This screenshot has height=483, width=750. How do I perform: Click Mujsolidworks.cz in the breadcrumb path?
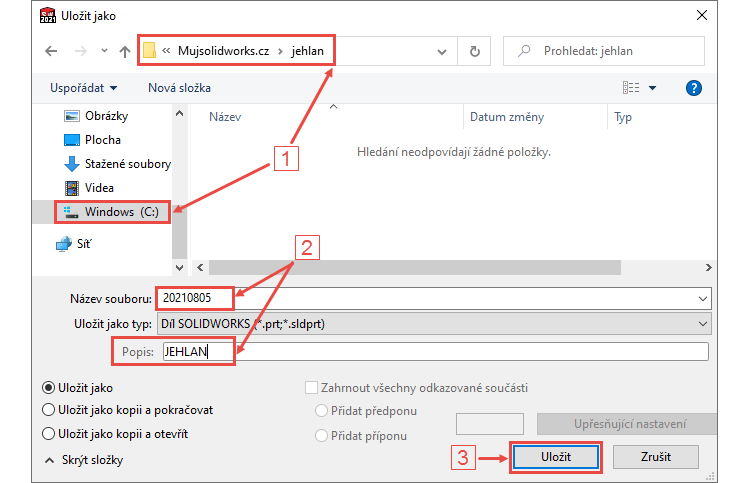[x=223, y=51]
